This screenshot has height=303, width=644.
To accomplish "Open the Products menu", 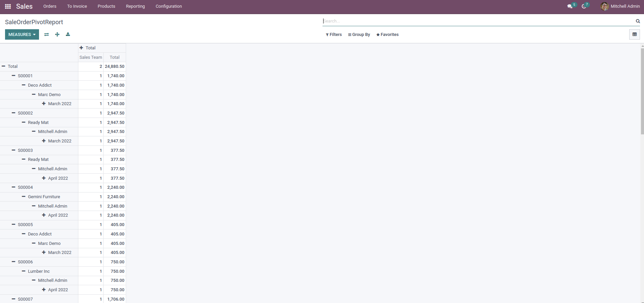I will click(106, 6).
